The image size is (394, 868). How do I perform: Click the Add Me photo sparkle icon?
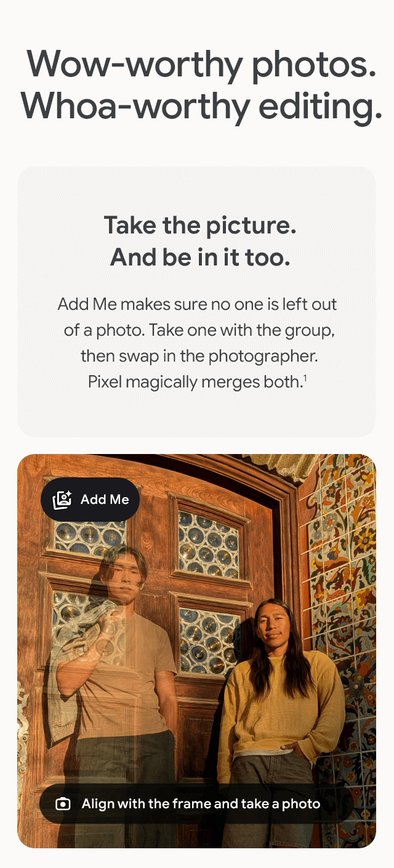click(x=62, y=500)
